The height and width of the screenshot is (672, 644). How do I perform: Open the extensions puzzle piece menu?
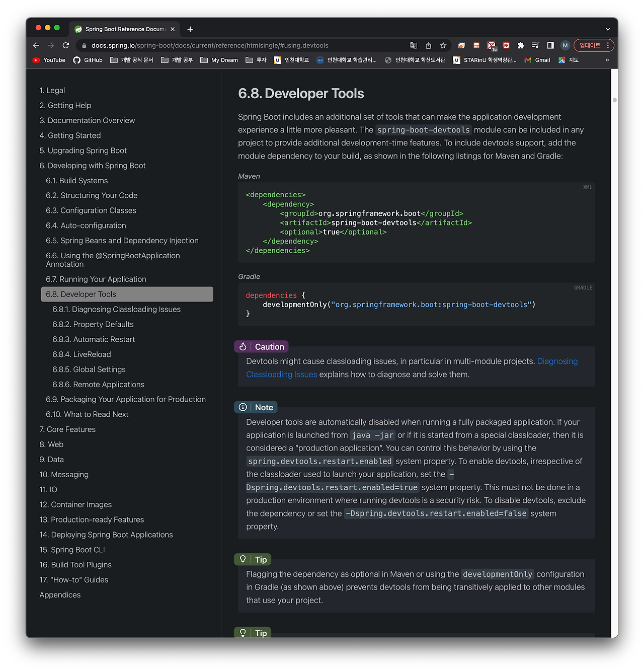tap(520, 45)
